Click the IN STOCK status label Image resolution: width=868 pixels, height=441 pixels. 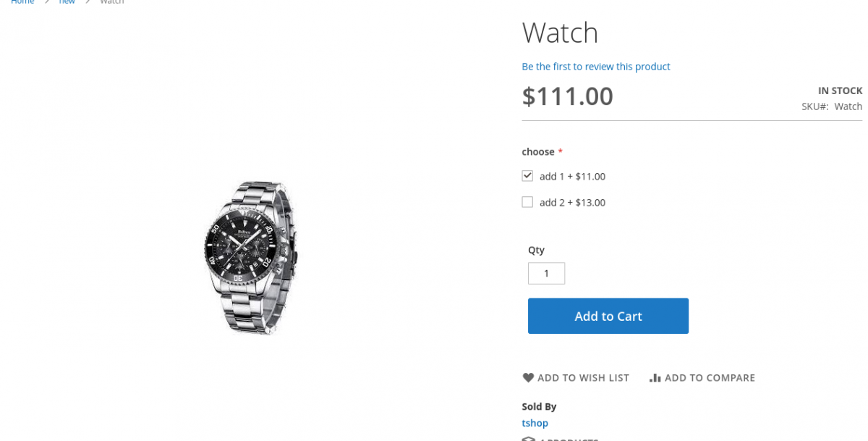coord(840,91)
